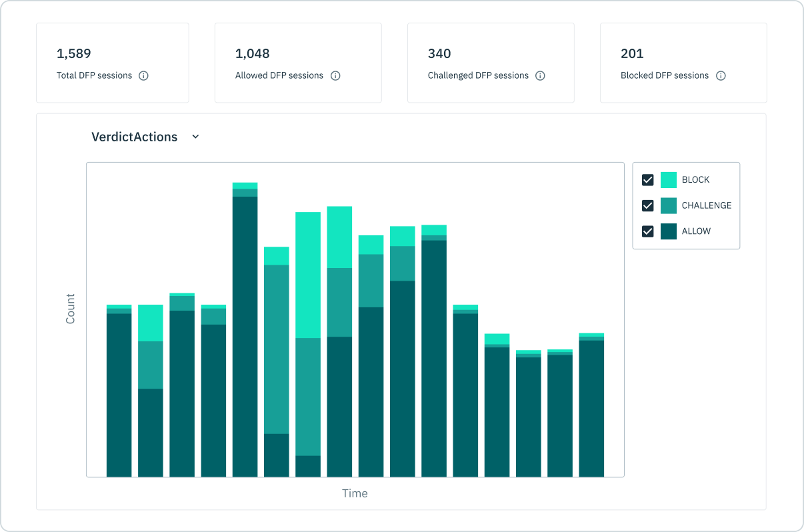Uncheck the BLOCK legend checkbox
Viewport: 804px width, 532px height.
click(x=647, y=180)
